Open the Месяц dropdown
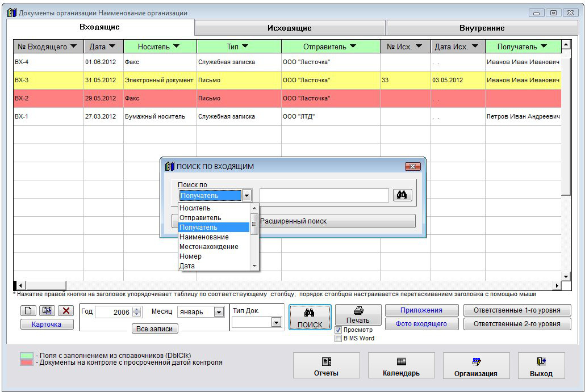This screenshot has width=585, height=392. pos(219,312)
